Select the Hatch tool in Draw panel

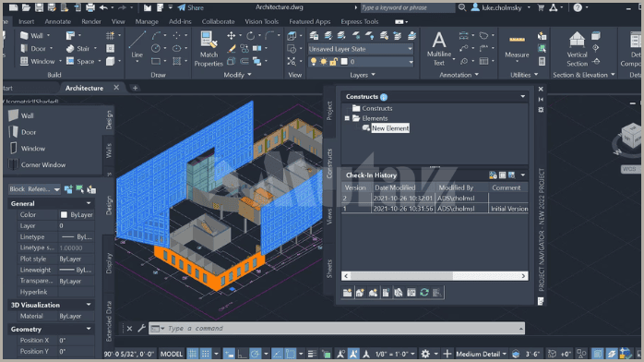tap(176, 61)
